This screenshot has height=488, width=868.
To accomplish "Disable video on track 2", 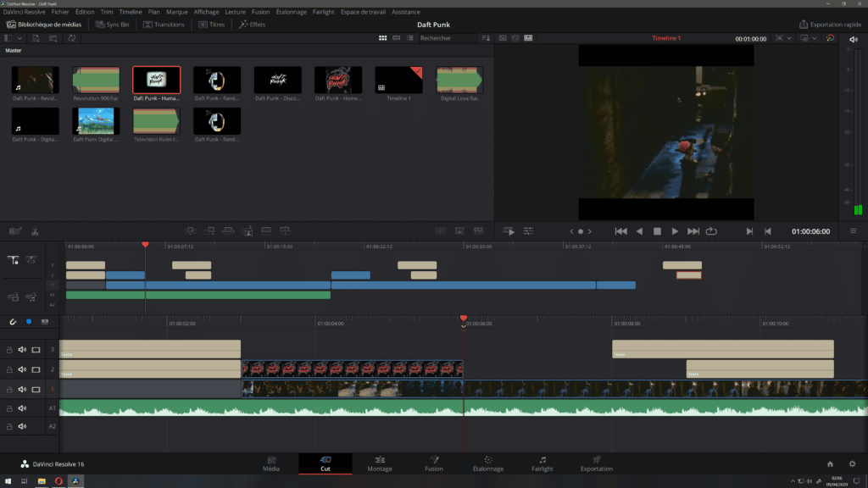I will point(36,369).
